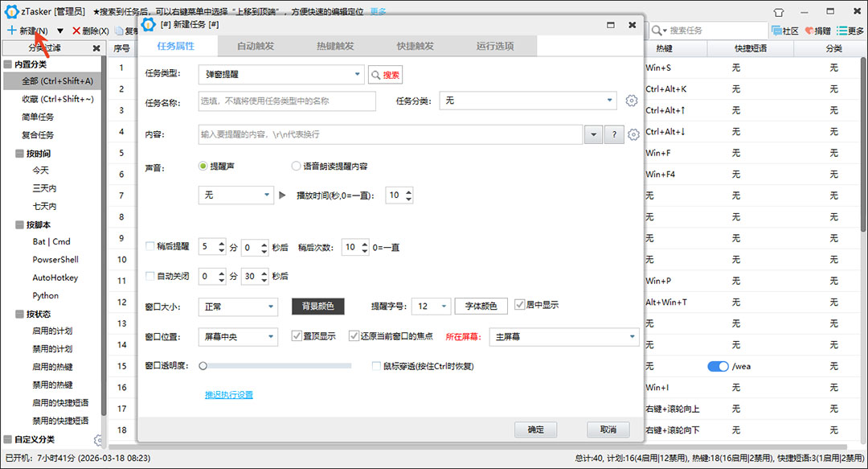Viewport: 868px width, 469px height.
Task: Open the 社区 community icon
Action: pyautogui.click(x=776, y=31)
